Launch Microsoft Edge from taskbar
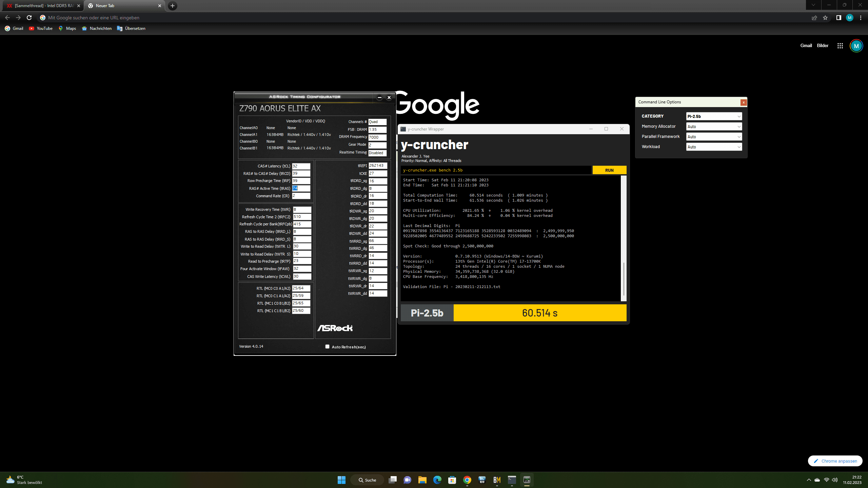Viewport: 868px width, 488px height. (x=437, y=480)
